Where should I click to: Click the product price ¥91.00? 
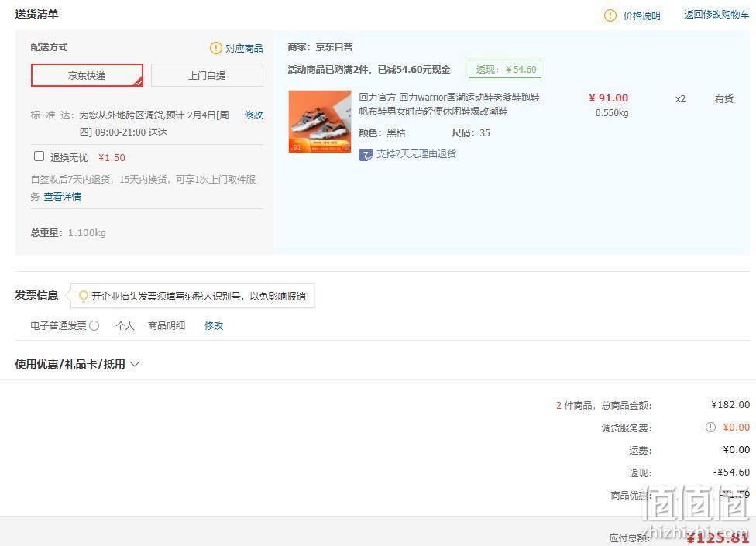click(609, 98)
